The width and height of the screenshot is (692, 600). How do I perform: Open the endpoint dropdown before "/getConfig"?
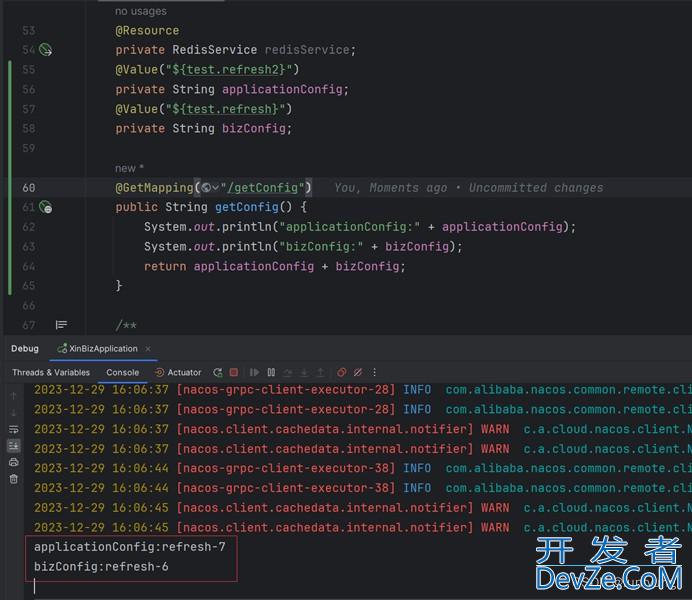coord(209,187)
